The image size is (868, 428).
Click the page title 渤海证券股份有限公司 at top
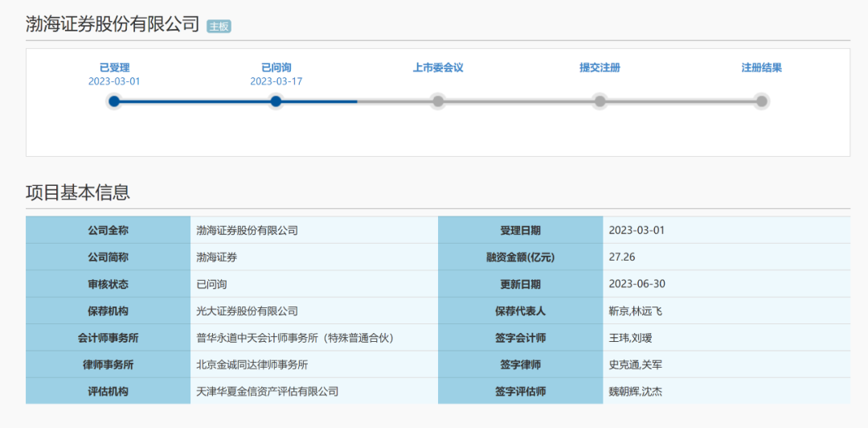click(x=113, y=24)
